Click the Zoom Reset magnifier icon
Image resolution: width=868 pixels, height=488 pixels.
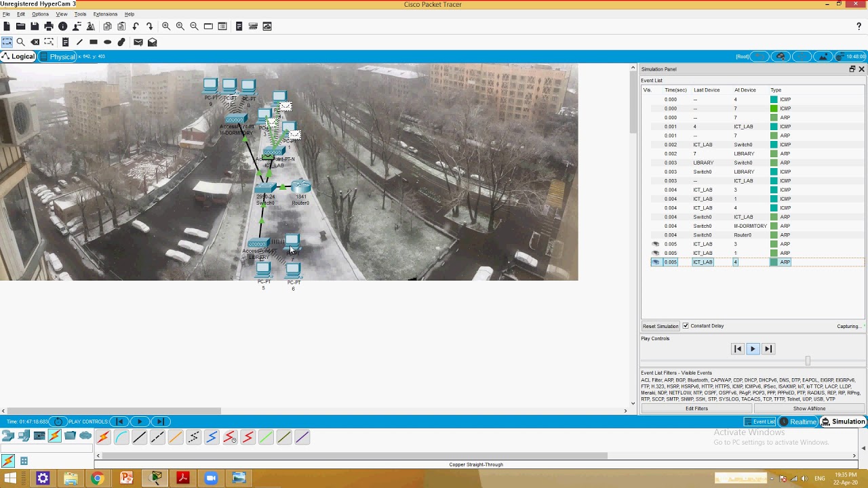[x=180, y=26]
